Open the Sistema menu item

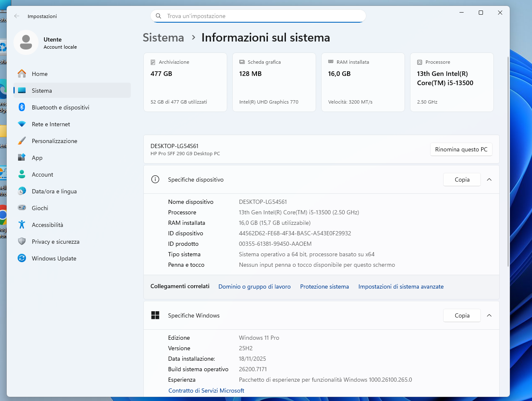(72, 91)
